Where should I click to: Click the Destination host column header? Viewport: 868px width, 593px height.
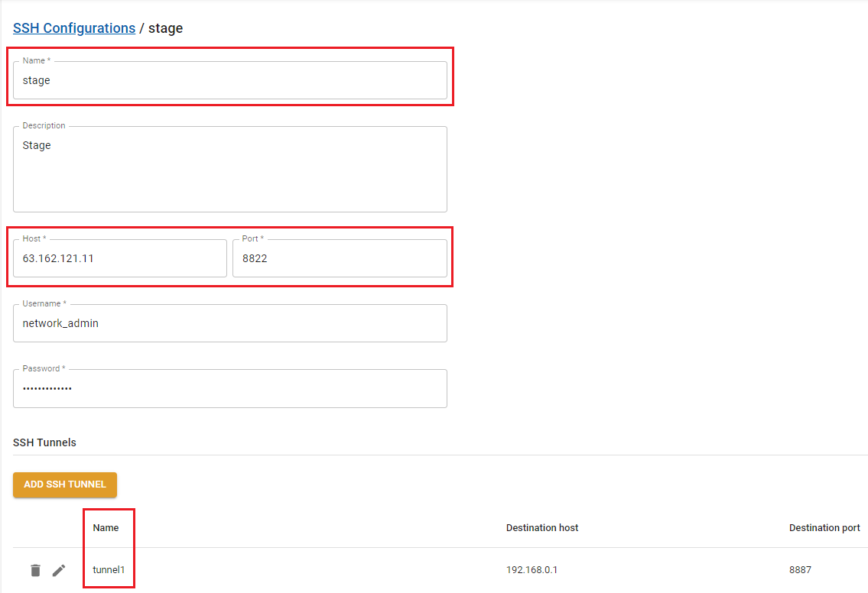[x=542, y=528]
